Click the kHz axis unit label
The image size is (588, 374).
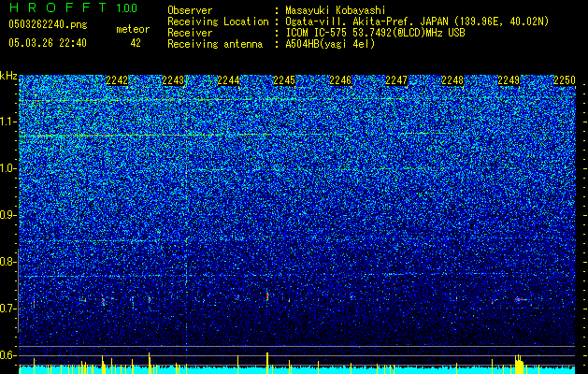click(x=8, y=76)
